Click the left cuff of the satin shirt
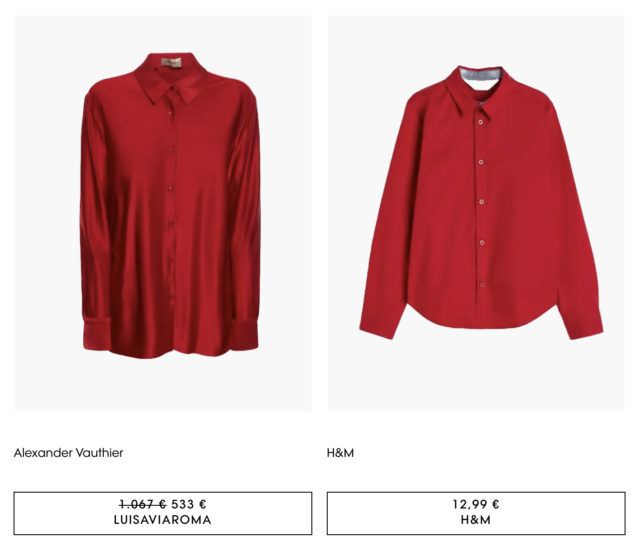The image size is (640, 551). pos(97,335)
